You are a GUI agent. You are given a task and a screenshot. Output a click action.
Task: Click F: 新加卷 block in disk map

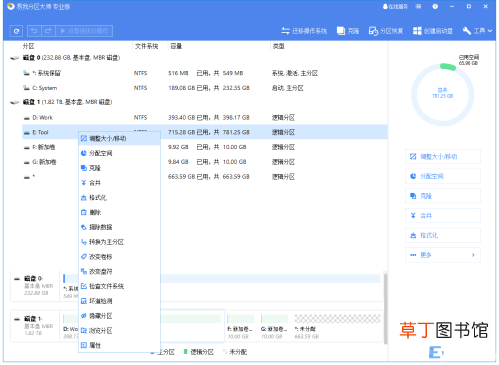click(x=241, y=326)
